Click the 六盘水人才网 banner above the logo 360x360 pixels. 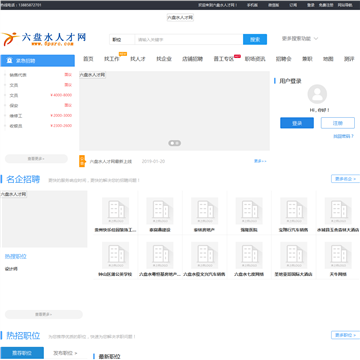tap(180, 17)
